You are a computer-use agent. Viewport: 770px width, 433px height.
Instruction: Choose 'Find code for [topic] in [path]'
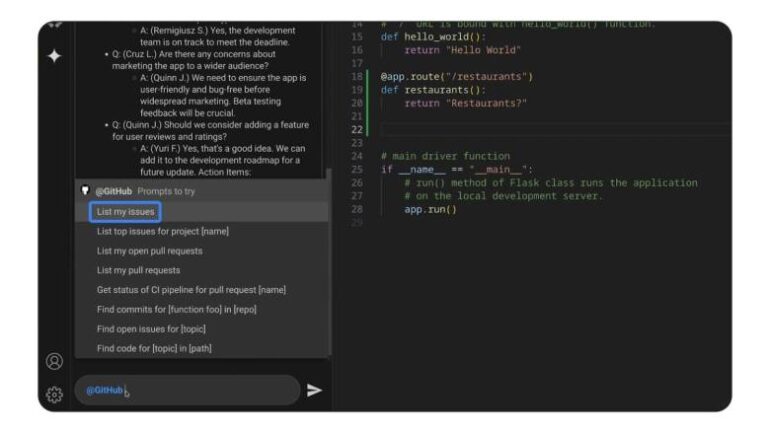click(x=154, y=348)
